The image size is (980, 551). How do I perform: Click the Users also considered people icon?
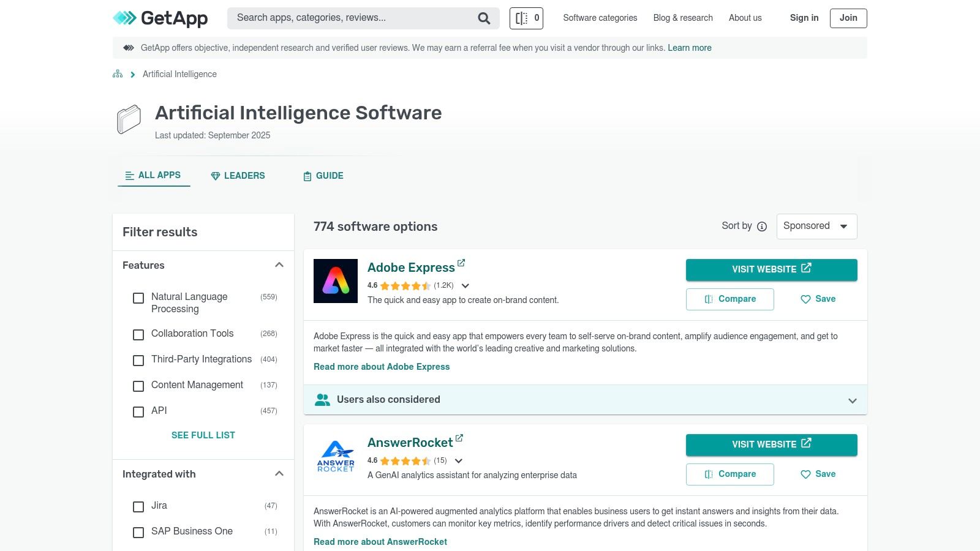pyautogui.click(x=323, y=399)
